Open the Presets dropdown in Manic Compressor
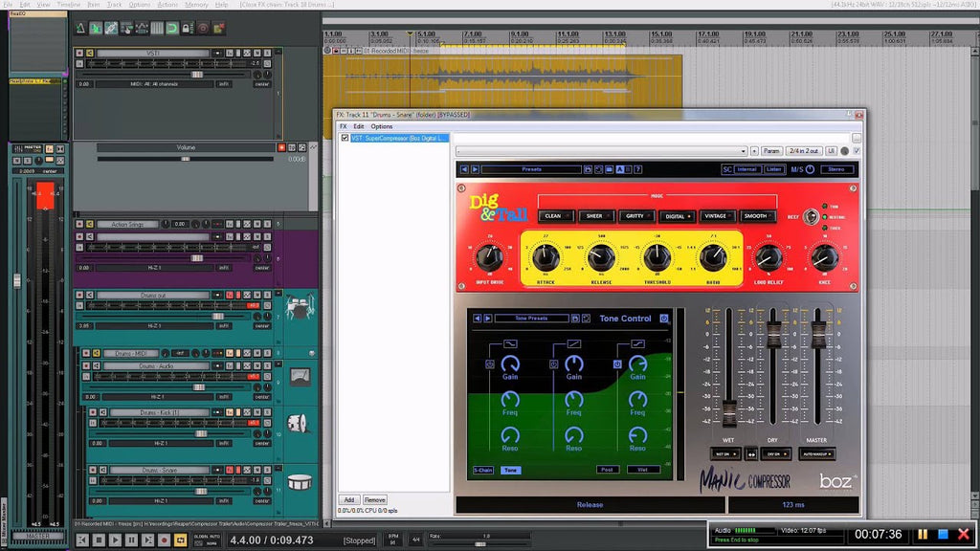The width and height of the screenshot is (980, 551). coord(531,169)
